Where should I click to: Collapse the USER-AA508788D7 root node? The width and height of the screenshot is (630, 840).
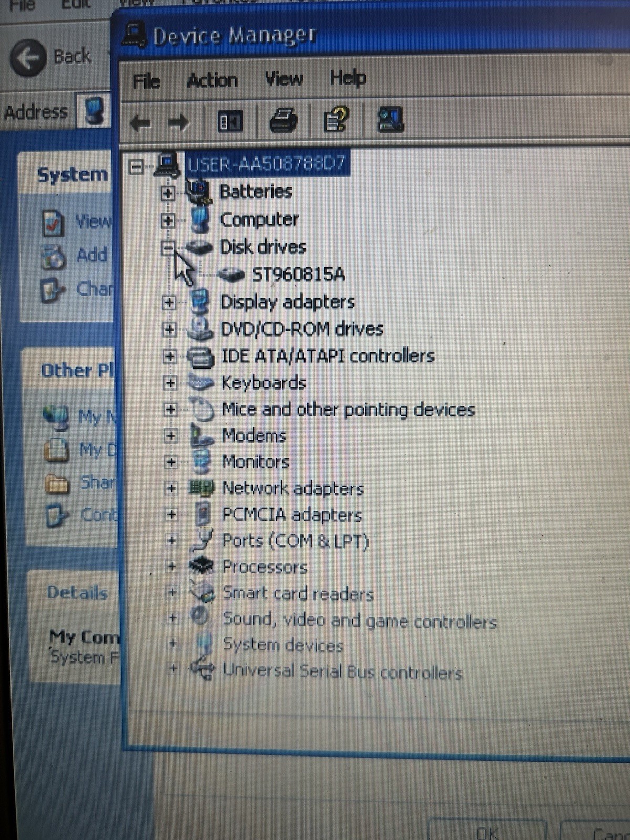[x=136, y=167]
